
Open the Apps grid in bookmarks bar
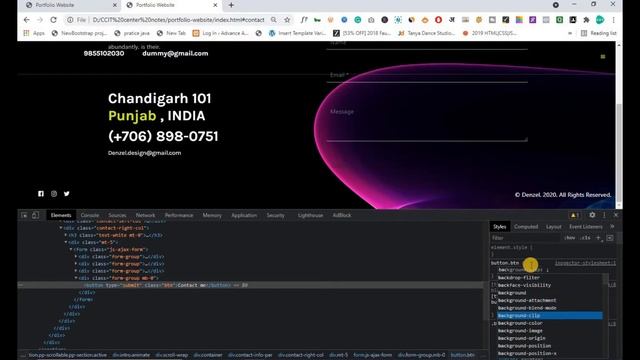[34, 33]
